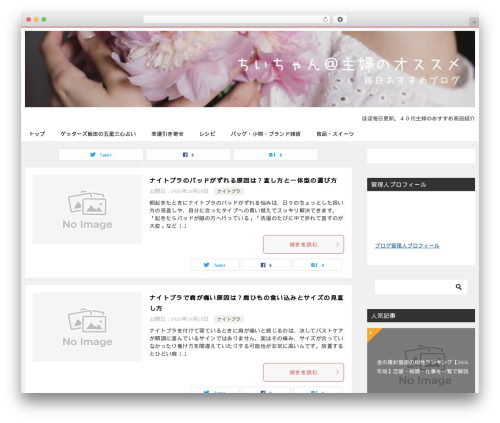Click the 管理人プロフィール sidebar heading
500x423 pixels.
click(x=421, y=184)
